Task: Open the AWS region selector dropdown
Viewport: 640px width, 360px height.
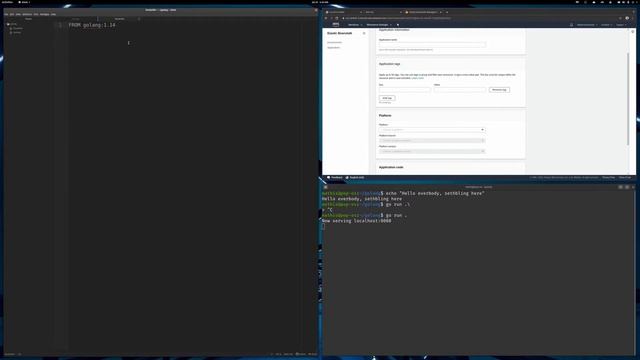Action: tap(607, 25)
